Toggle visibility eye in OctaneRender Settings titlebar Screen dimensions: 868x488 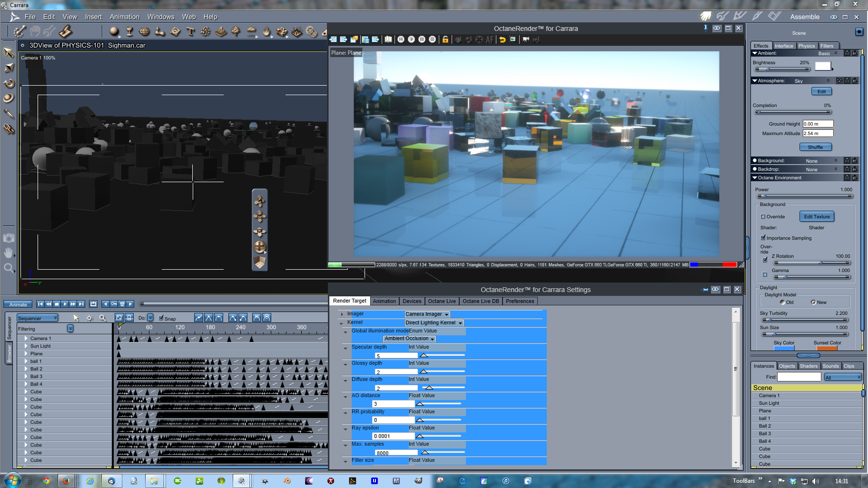715,290
